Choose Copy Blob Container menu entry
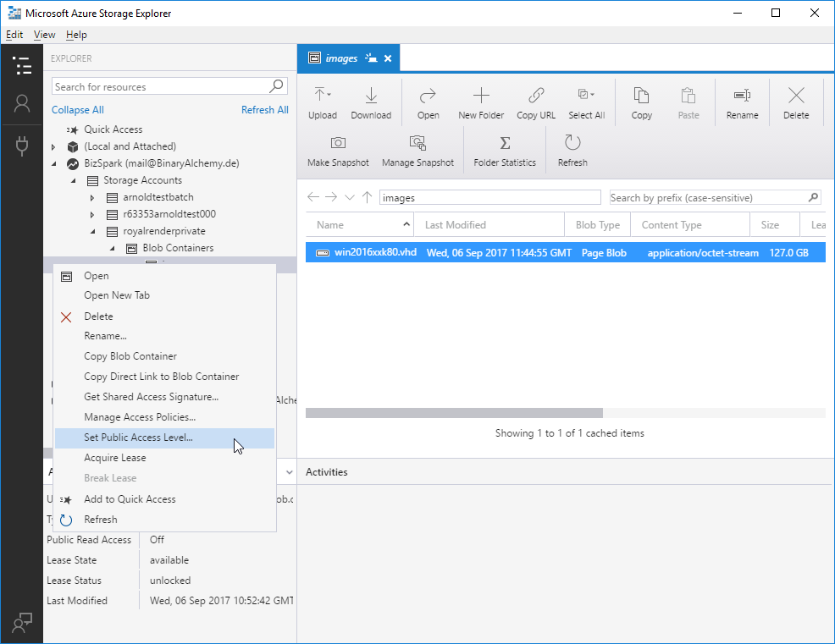835x644 pixels. coord(164,356)
